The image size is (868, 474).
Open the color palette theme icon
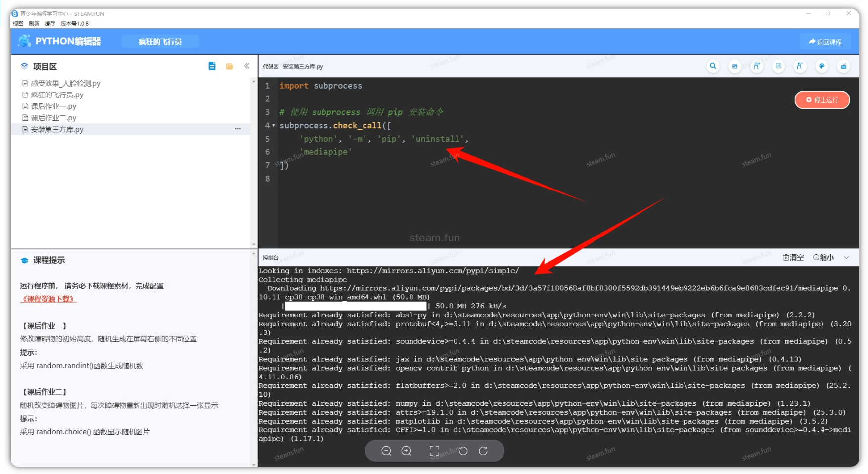822,66
